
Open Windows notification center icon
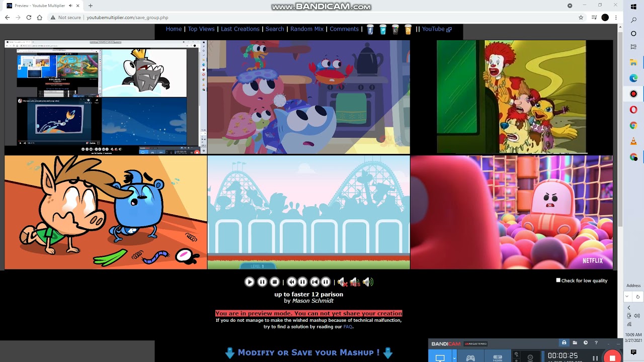tap(633, 352)
